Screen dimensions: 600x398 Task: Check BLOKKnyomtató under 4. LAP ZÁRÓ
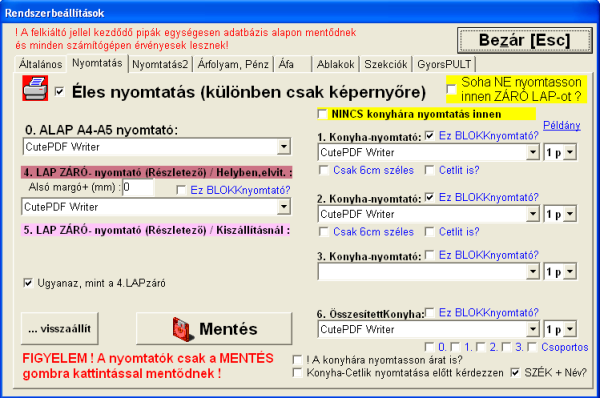181,190
